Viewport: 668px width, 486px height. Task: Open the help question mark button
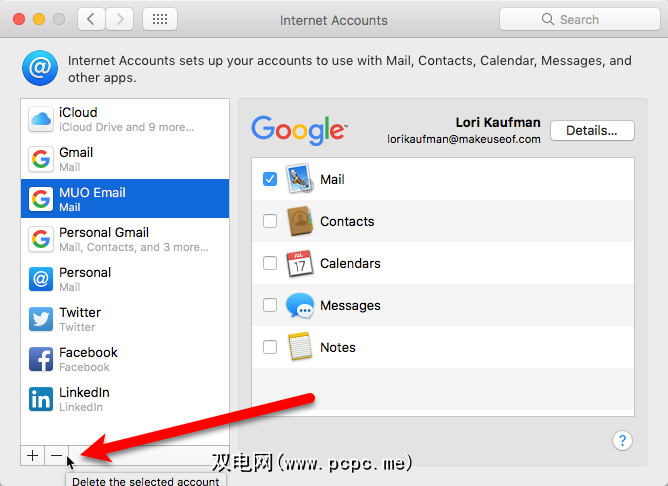[x=622, y=440]
